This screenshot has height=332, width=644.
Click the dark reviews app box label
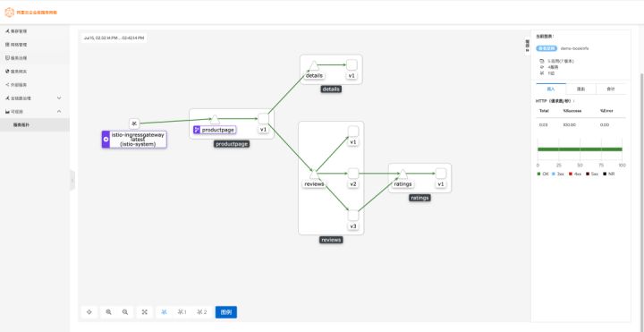(331, 240)
